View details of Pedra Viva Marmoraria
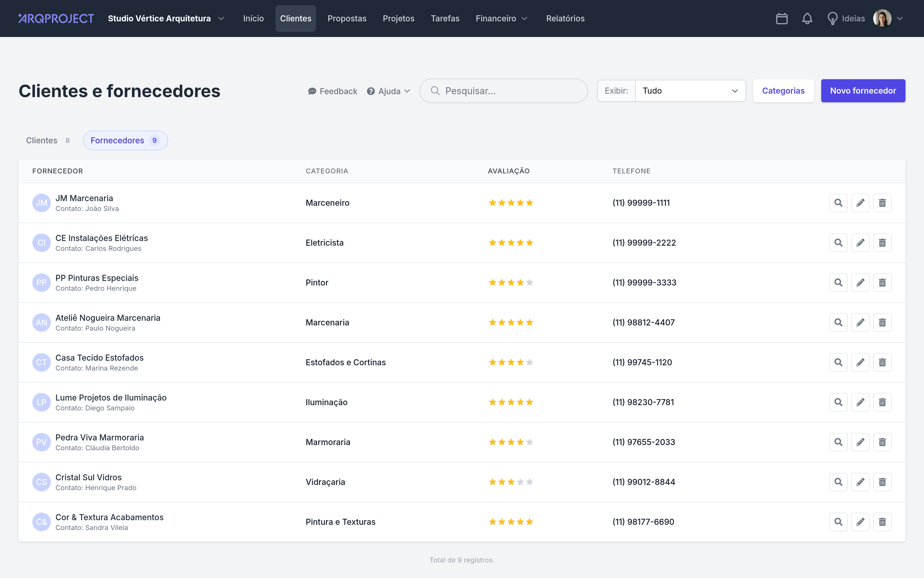 pos(838,442)
